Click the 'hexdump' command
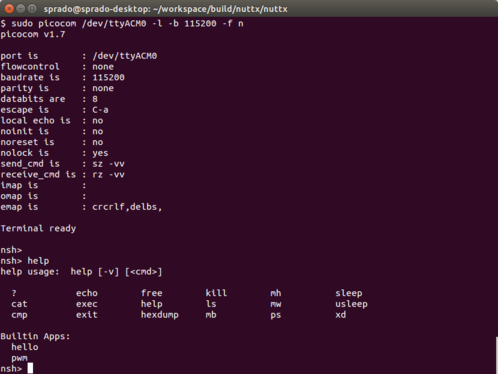The image size is (498, 374). (160, 315)
